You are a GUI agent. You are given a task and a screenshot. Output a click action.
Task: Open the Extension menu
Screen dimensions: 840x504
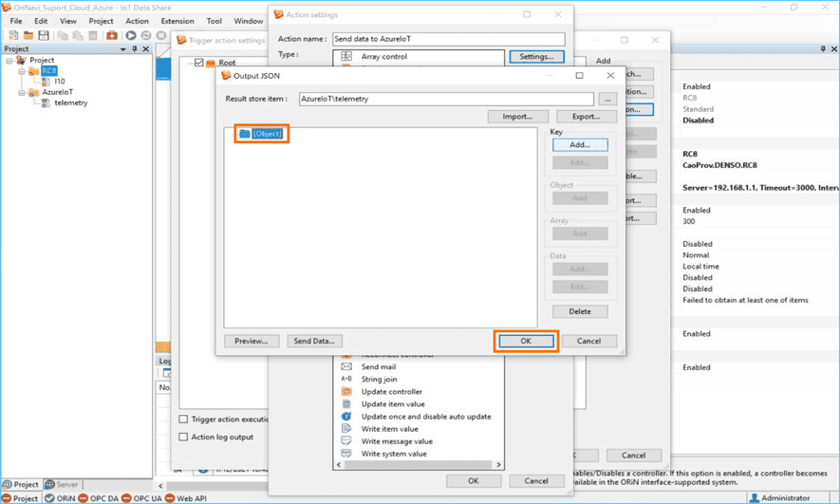pos(177,21)
